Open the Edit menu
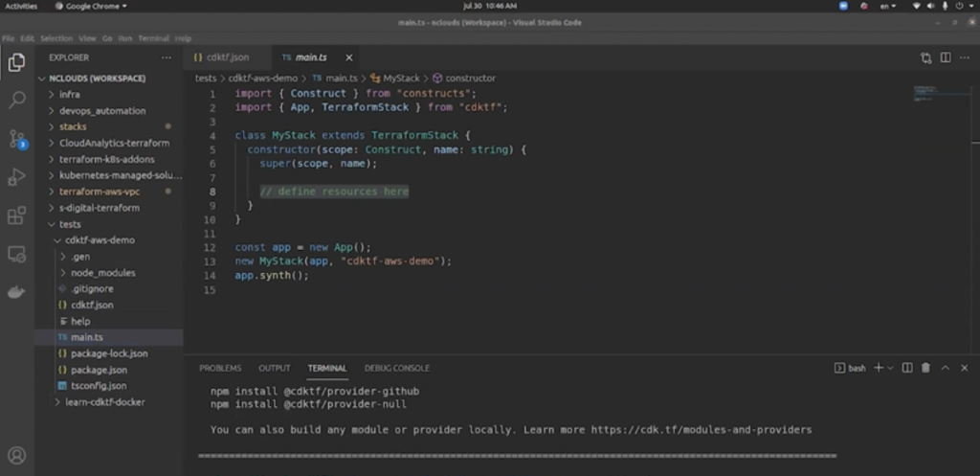980x476 pixels. [27, 38]
